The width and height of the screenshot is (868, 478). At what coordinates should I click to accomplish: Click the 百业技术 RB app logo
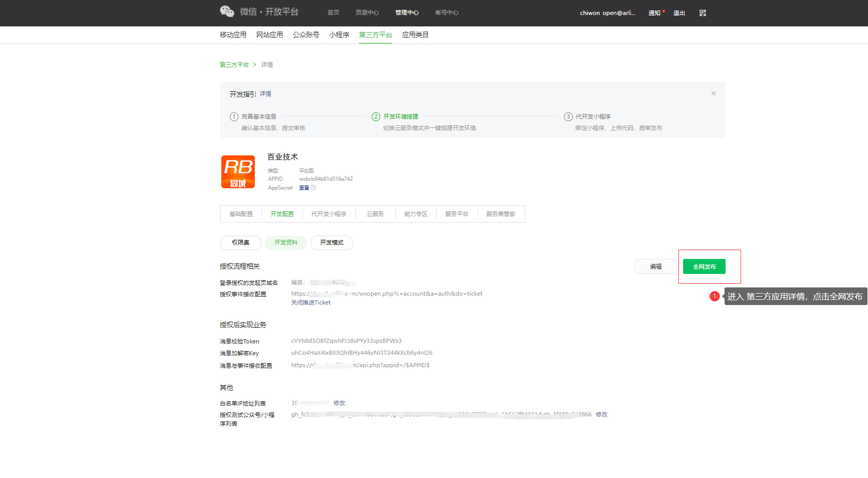coord(238,172)
